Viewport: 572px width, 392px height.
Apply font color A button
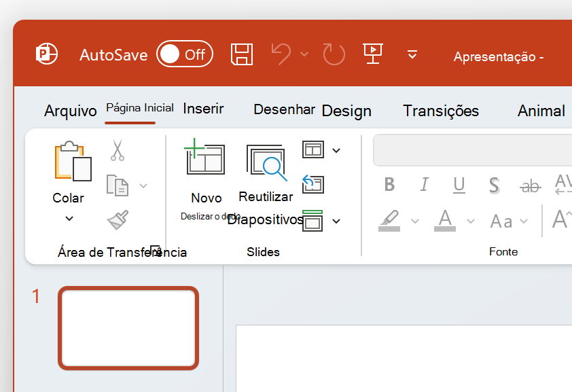[x=445, y=221]
